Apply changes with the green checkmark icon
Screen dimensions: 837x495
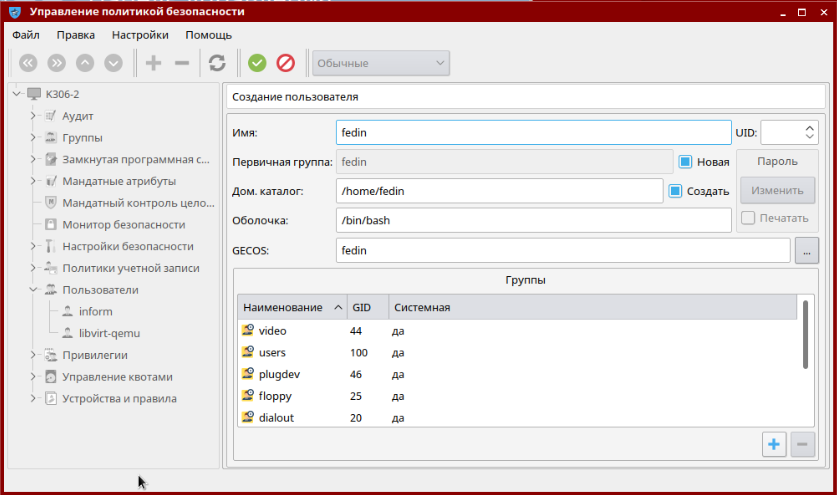pos(257,63)
